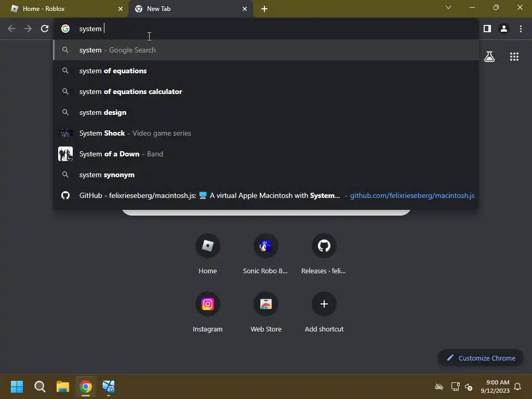The image size is (532, 399).
Task: Click the Chrome taskbar icon
Action: [86, 387]
